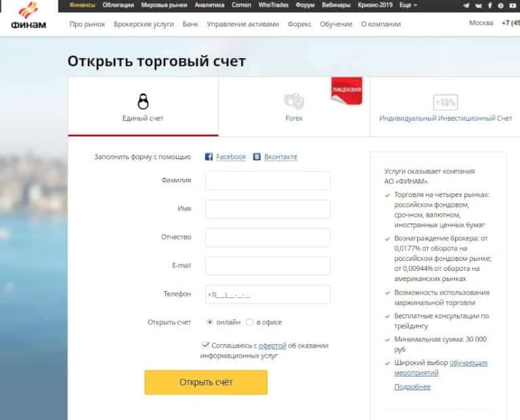Change the city Москва selector
Screen dimensions: 520x420
coord(481,23)
